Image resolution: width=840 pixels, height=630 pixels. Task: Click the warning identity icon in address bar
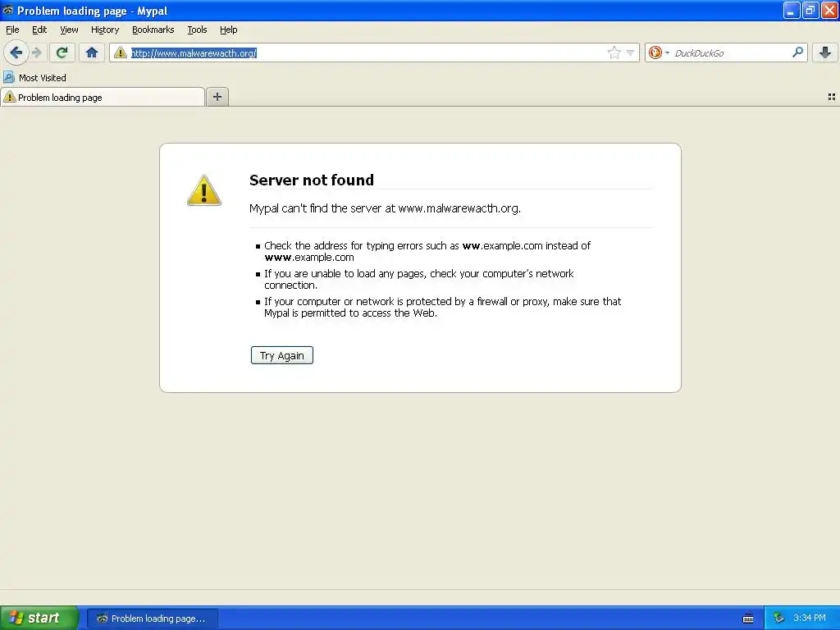(120, 52)
